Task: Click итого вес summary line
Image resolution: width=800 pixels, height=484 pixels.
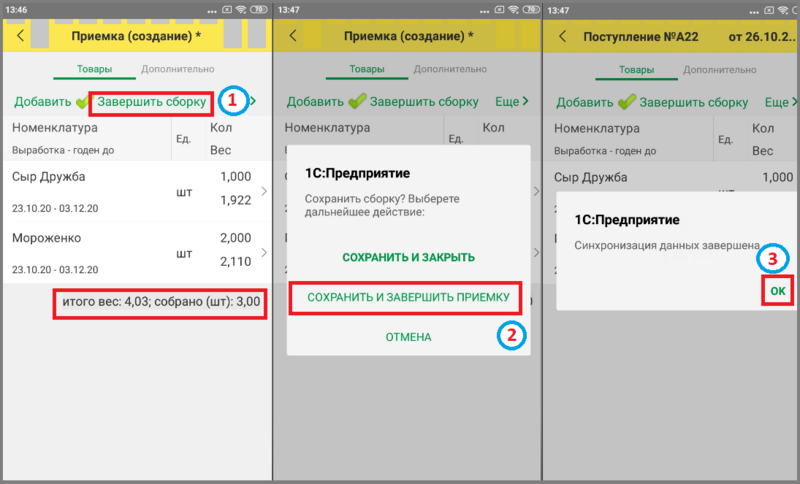Action: 161,302
